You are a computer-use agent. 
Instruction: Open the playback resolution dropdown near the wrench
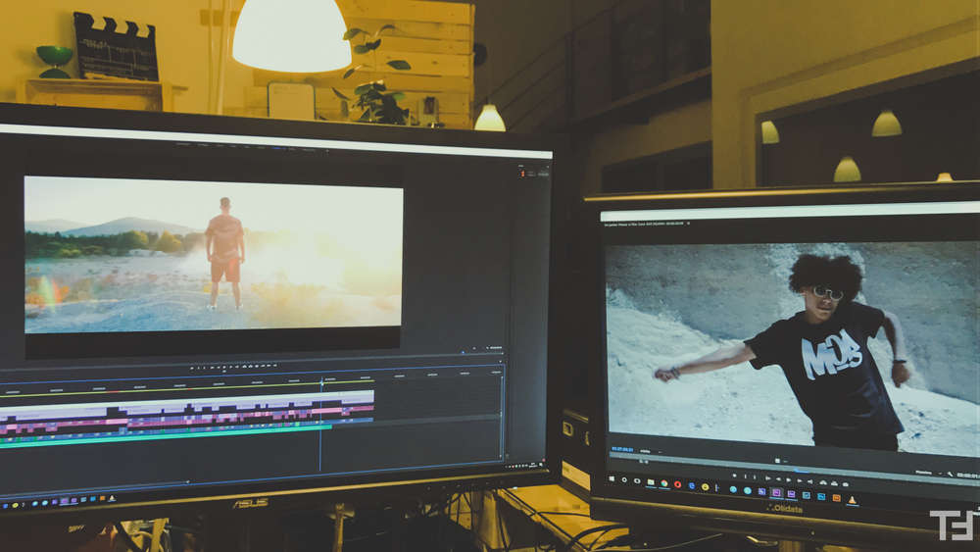click(929, 473)
